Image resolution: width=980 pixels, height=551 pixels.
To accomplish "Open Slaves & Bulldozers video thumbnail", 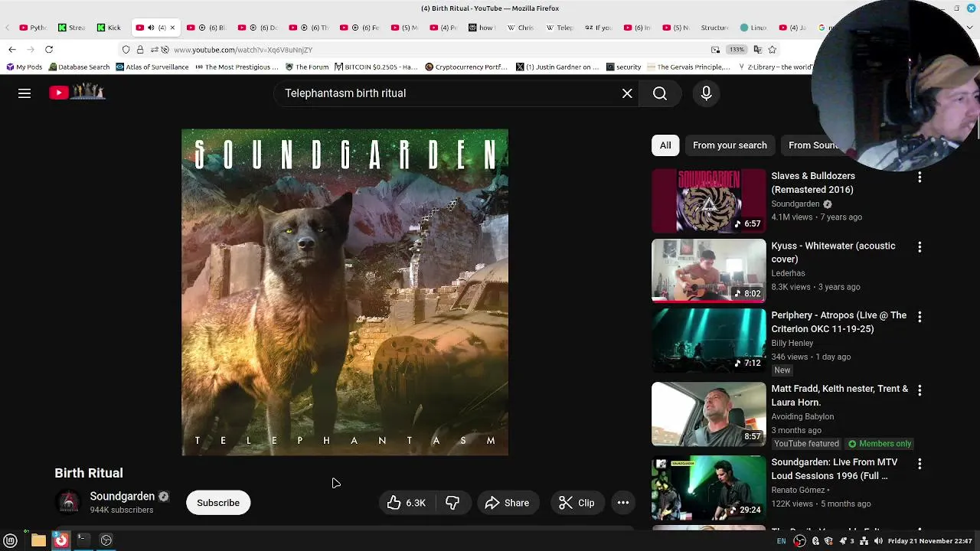I will click(x=708, y=201).
